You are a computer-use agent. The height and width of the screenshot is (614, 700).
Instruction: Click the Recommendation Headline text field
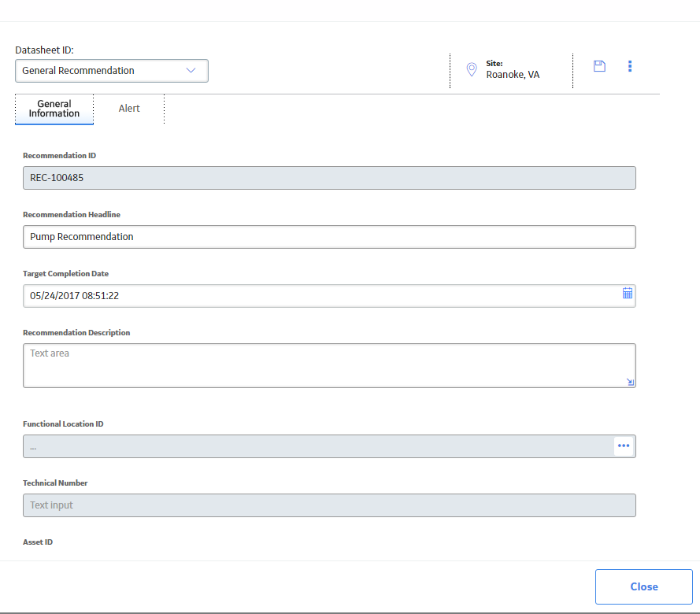click(329, 237)
